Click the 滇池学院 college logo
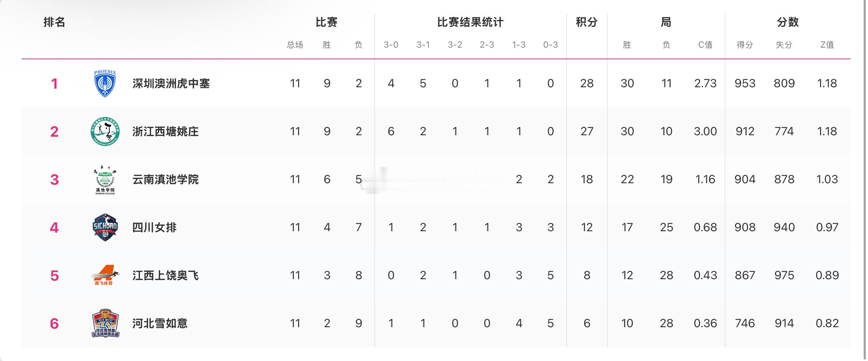868x361 pixels. pyautogui.click(x=105, y=180)
